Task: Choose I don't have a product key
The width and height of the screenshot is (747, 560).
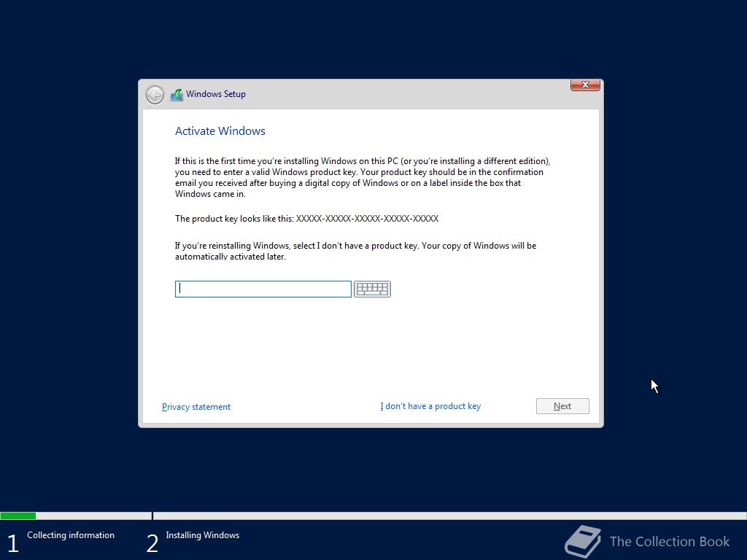Action: [x=430, y=406]
